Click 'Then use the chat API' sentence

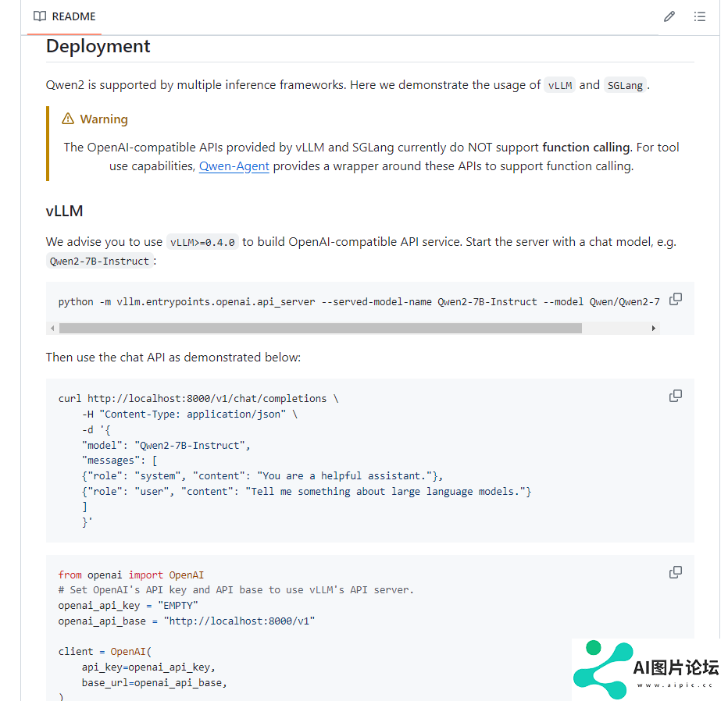tap(173, 358)
